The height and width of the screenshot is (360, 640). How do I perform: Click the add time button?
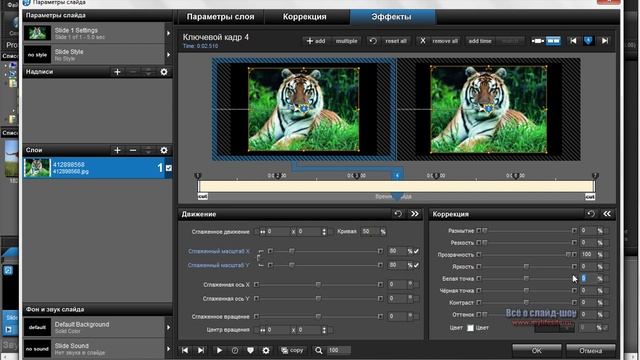click(x=480, y=41)
